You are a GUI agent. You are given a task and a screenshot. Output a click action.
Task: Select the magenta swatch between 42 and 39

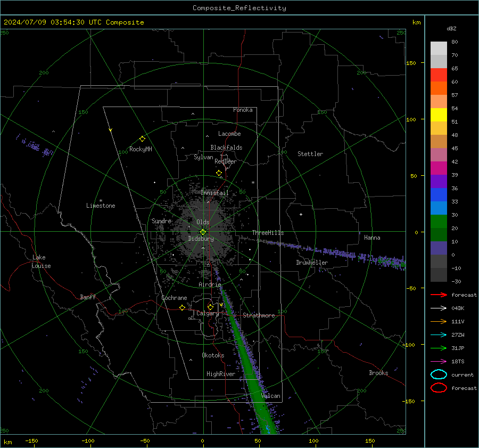(x=439, y=168)
